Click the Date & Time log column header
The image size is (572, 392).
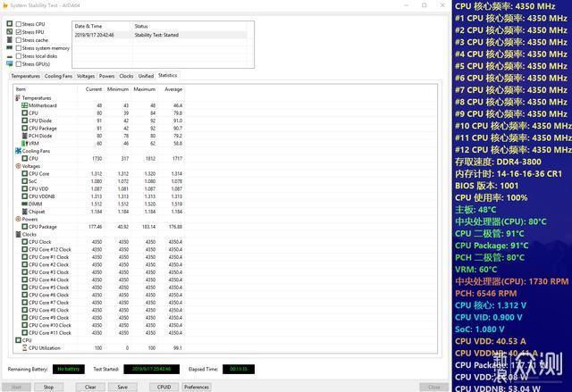(103, 26)
